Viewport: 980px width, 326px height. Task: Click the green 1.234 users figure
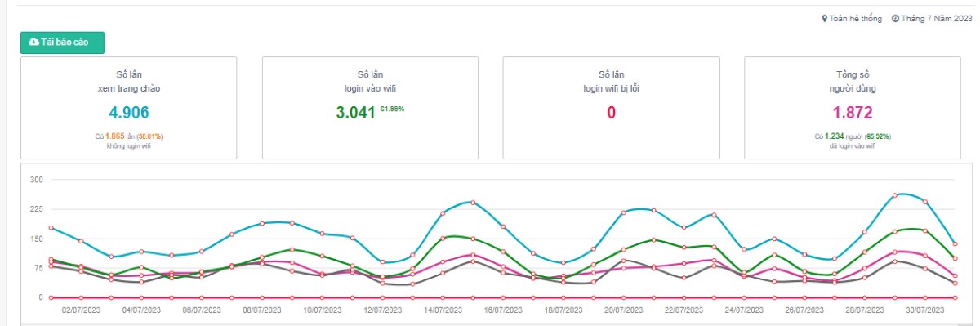pyautogui.click(x=834, y=136)
